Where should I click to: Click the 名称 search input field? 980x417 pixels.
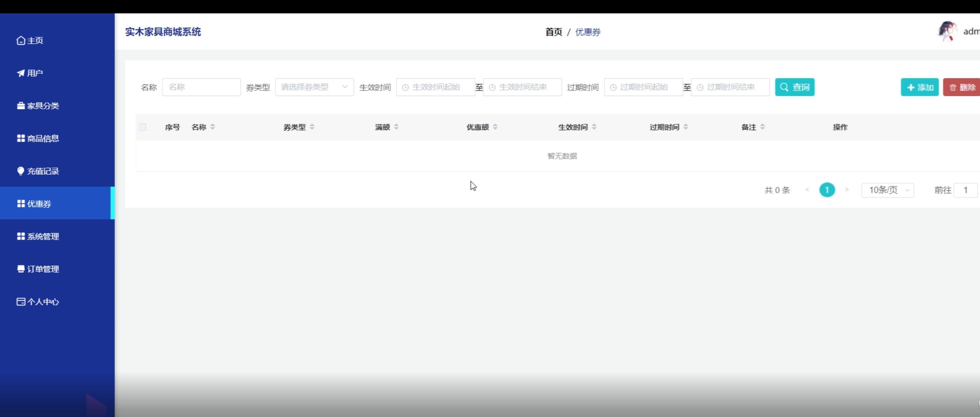point(201,87)
